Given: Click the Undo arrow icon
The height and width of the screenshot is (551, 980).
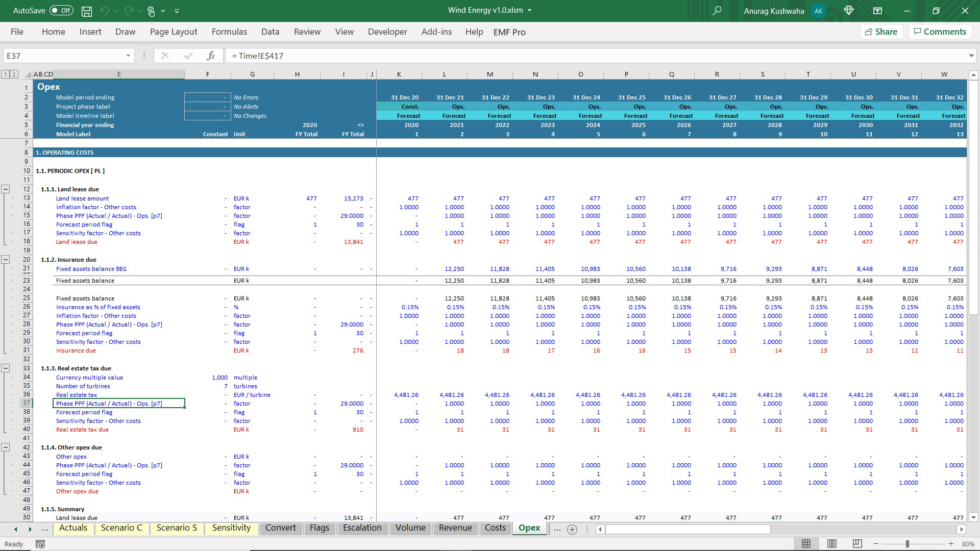Looking at the screenshot, I should 105,11.
